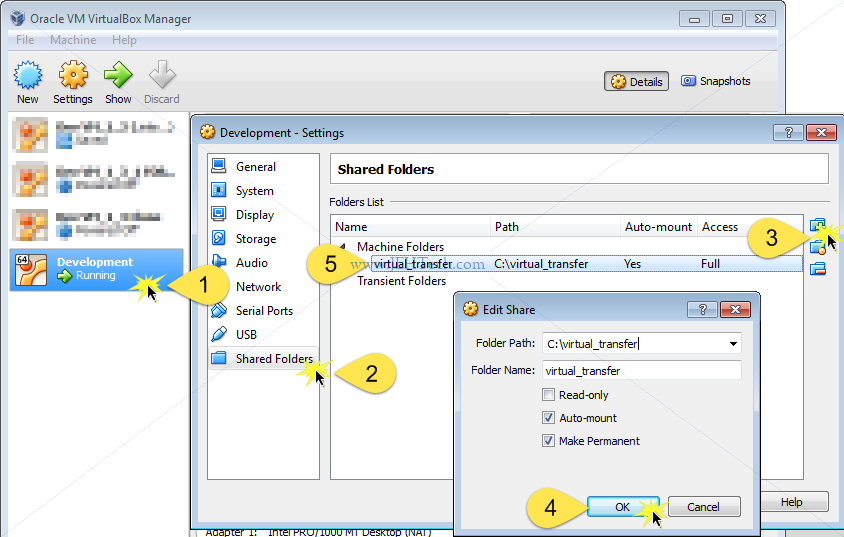The image size is (844, 537).
Task: Select the Development virtual machine icon
Action: click(31, 270)
